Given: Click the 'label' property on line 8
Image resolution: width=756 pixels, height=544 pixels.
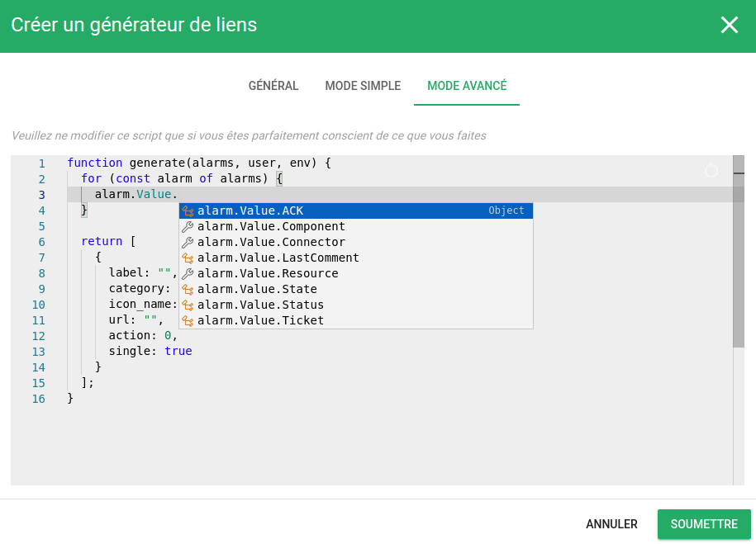Looking at the screenshot, I should click(x=126, y=272).
